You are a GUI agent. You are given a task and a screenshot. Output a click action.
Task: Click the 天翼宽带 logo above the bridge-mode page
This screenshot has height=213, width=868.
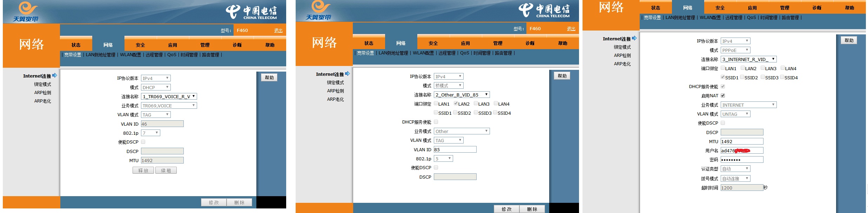(x=318, y=11)
